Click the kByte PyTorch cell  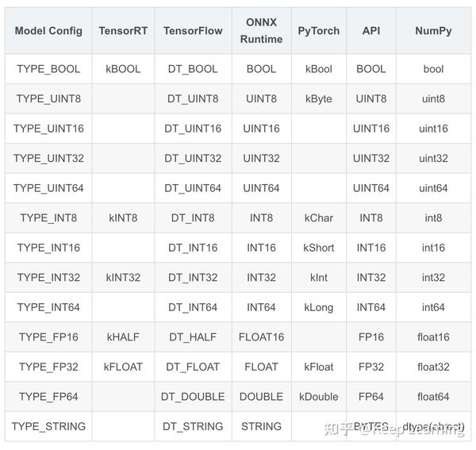[319, 99]
